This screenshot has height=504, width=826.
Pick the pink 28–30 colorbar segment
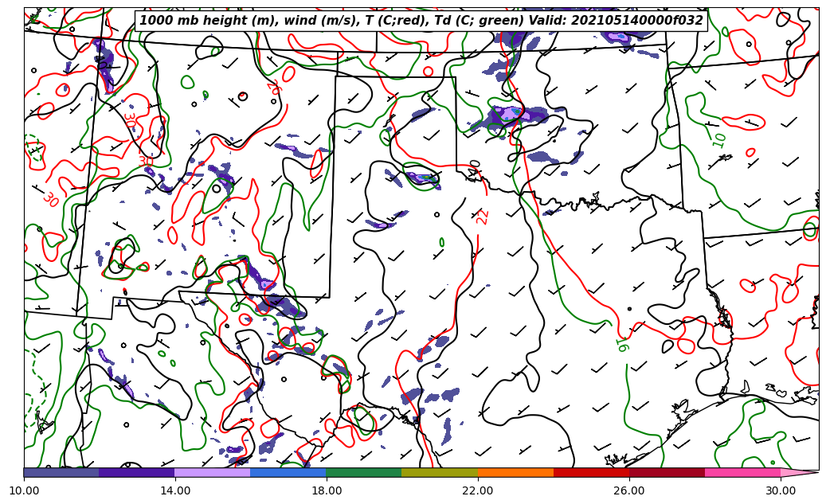pyautogui.click(x=742, y=472)
